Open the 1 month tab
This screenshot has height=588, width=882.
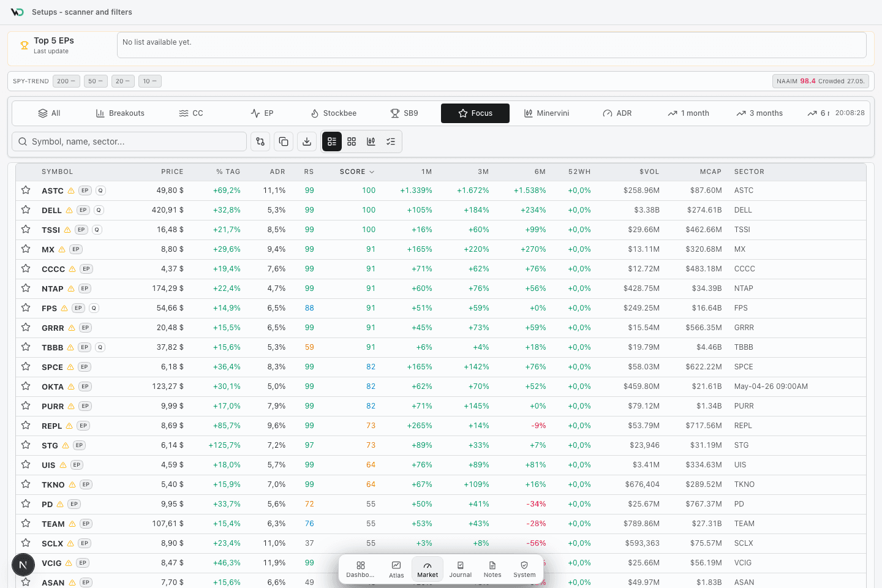click(688, 113)
